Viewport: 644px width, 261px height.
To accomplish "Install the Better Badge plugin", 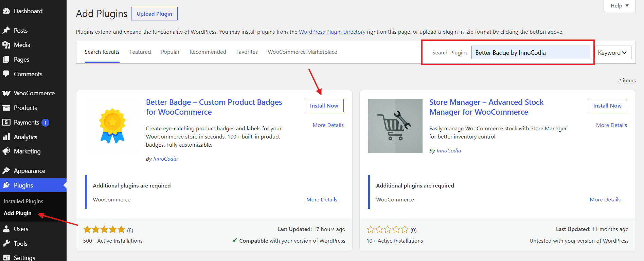I will coord(324,105).
